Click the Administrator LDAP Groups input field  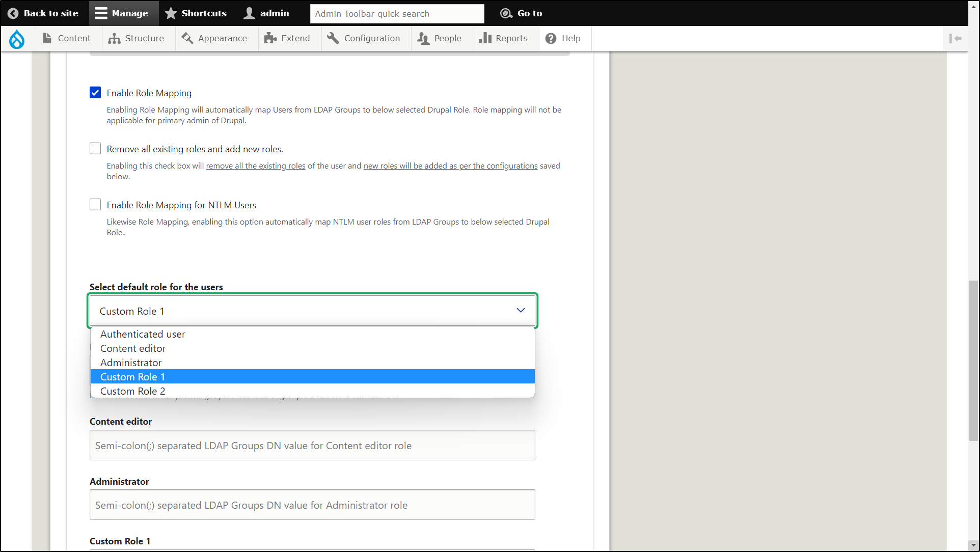[x=312, y=505]
